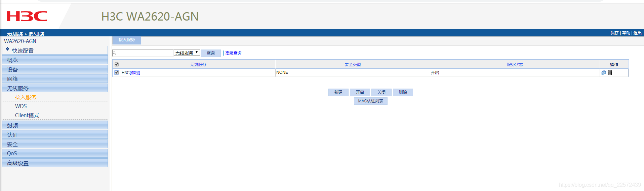Click the WA2620-AGN device name in sidebar
Viewport: 644px width, 191px height.
pos(20,41)
